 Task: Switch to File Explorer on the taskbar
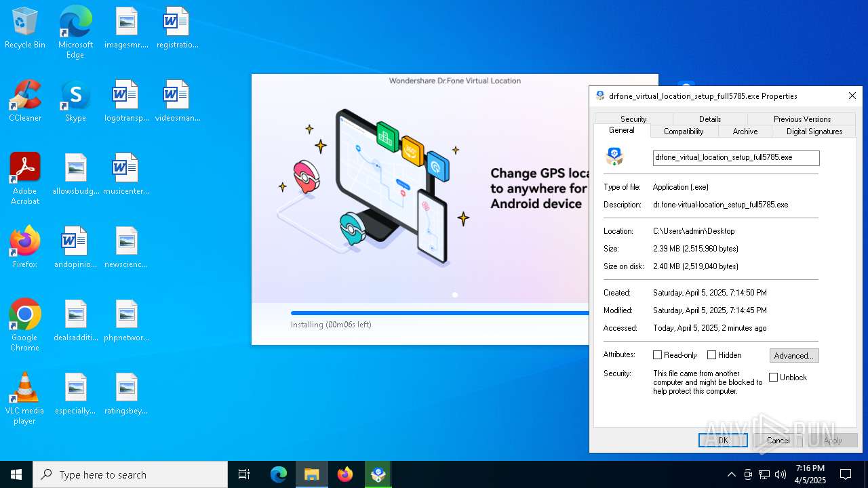coord(312,474)
